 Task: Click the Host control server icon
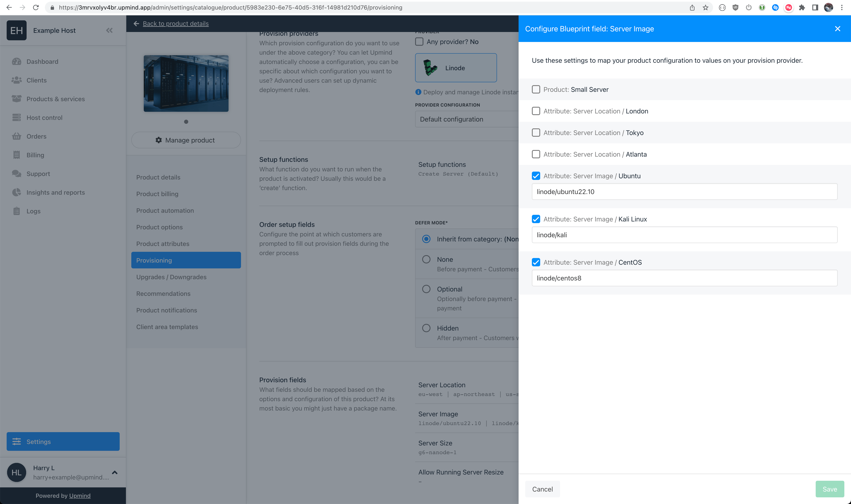pos(16,118)
